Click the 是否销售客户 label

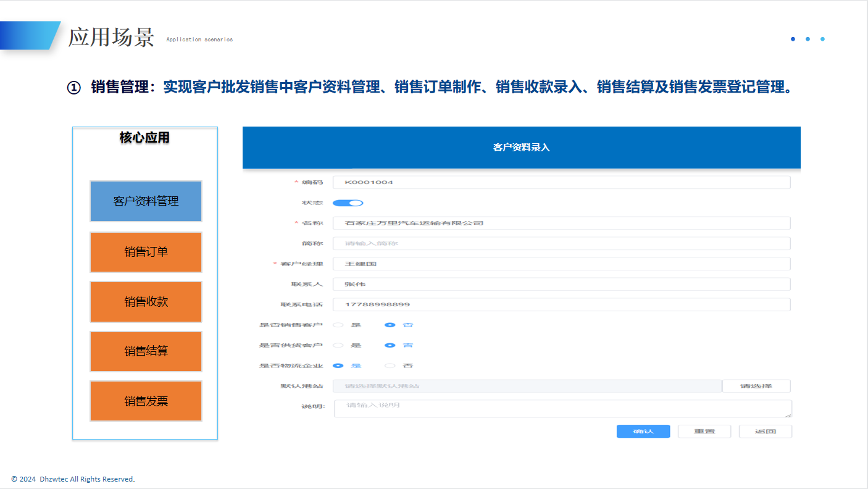click(291, 325)
